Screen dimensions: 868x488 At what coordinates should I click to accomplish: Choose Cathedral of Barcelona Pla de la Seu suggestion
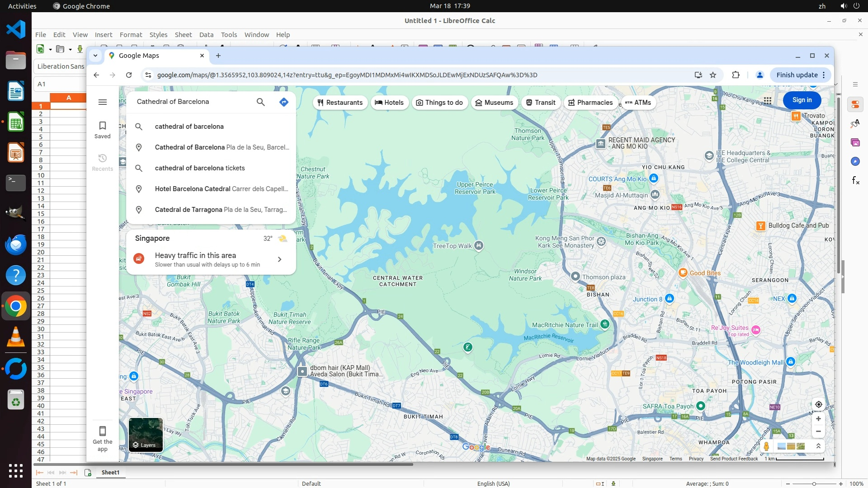[222, 147]
